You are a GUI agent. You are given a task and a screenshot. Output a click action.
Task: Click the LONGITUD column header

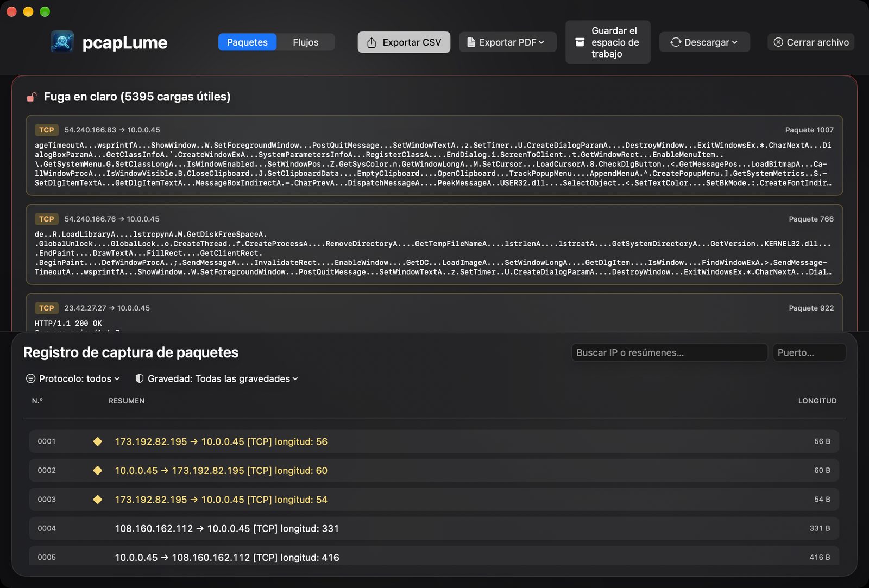(817, 401)
